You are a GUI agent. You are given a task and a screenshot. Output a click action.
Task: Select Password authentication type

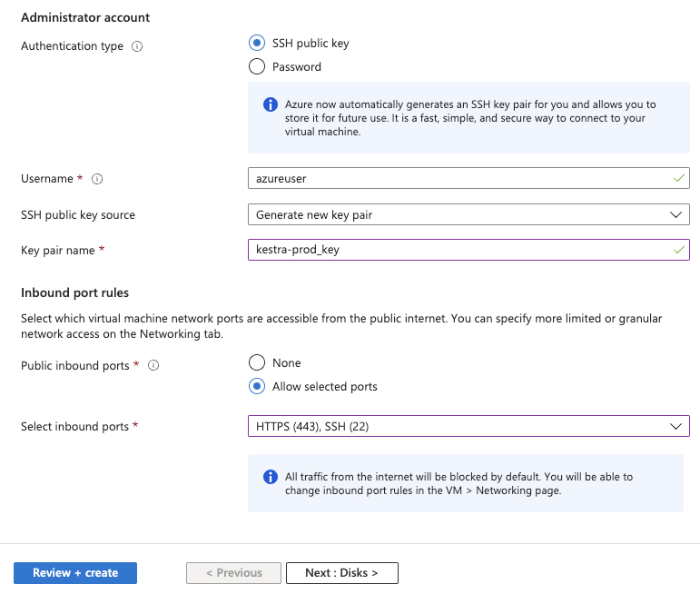click(x=257, y=66)
